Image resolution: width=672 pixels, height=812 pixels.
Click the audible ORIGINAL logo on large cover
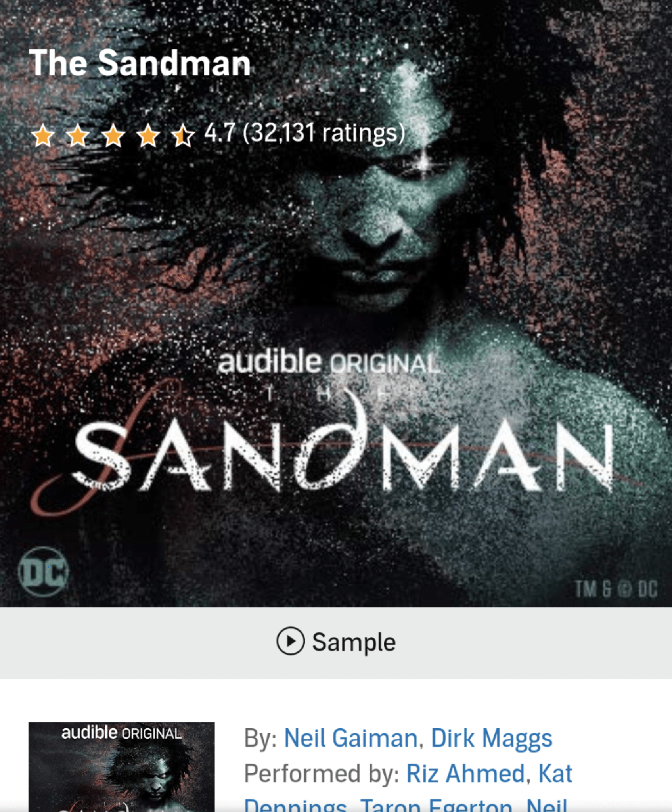(329, 361)
